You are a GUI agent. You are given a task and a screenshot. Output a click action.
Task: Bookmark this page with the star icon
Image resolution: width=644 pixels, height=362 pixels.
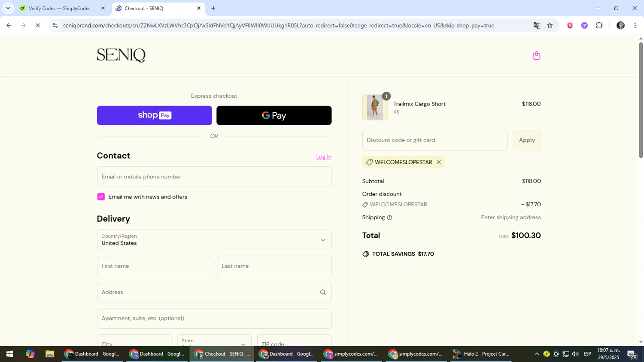550,25
